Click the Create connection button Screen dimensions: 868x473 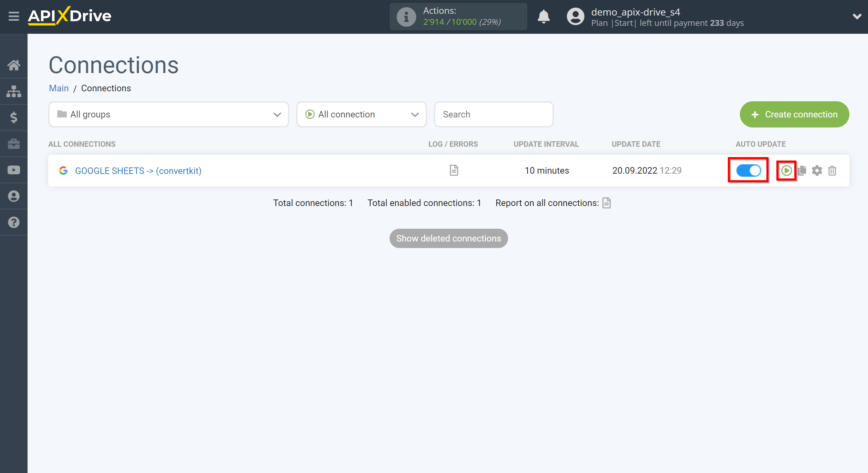(x=795, y=114)
